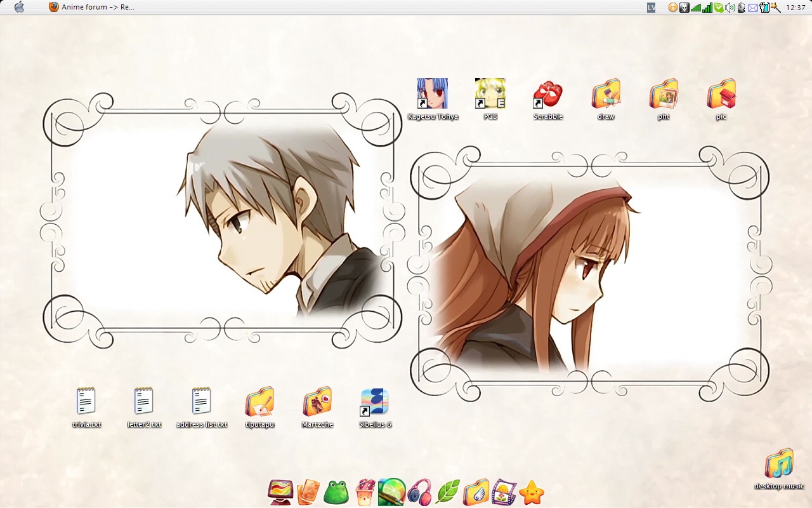Click the orange round tray icon
The width and height of the screenshot is (812, 508).
click(673, 8)
